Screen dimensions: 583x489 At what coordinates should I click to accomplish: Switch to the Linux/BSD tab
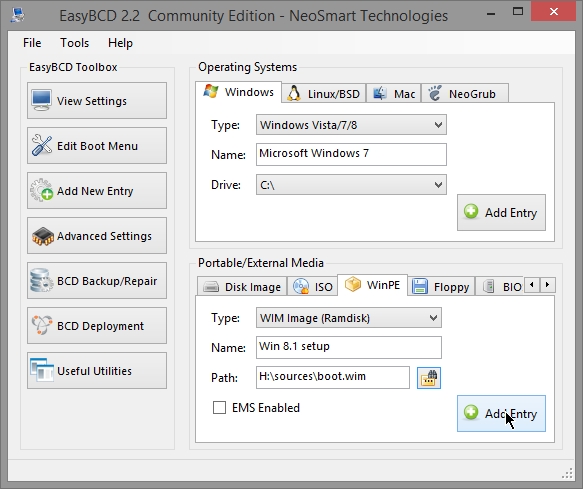pos(323,93)
